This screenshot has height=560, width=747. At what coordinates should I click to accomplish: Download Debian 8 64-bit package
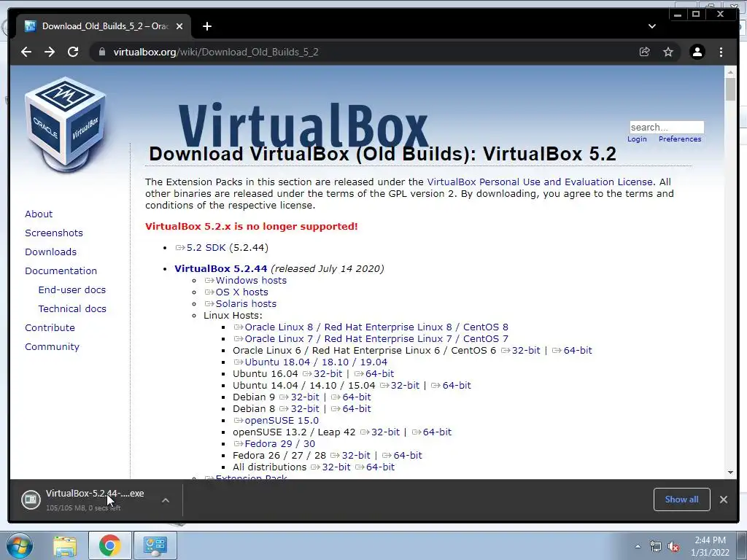coord(351,408)
